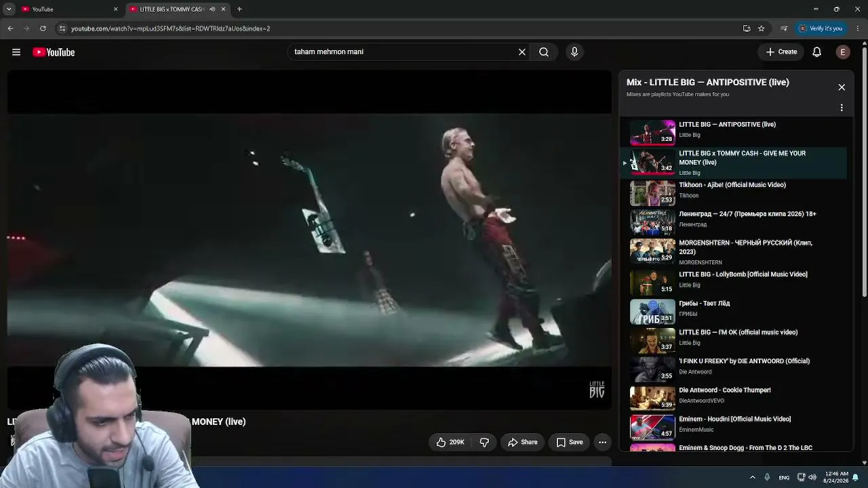Open the account avatar menu
This screenshot has width=868, height=488.
[843, 52]
